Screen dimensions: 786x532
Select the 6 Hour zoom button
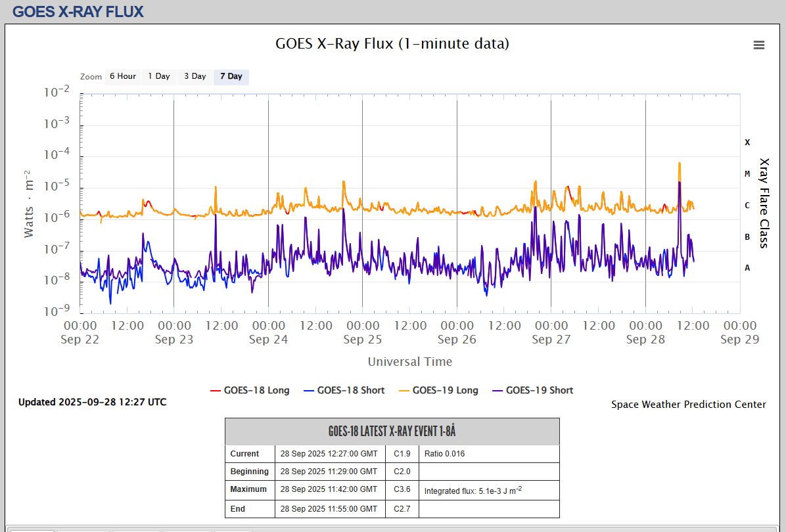[123, 76]
